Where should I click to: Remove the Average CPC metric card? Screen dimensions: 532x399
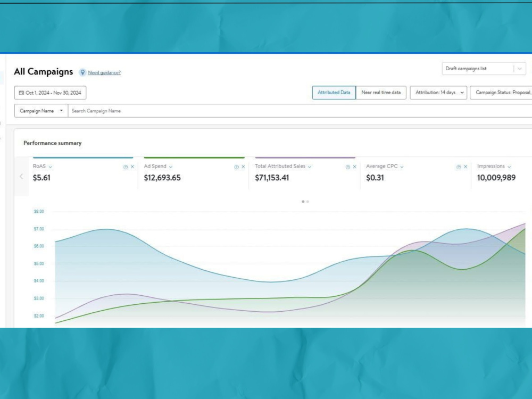point(465,167)
